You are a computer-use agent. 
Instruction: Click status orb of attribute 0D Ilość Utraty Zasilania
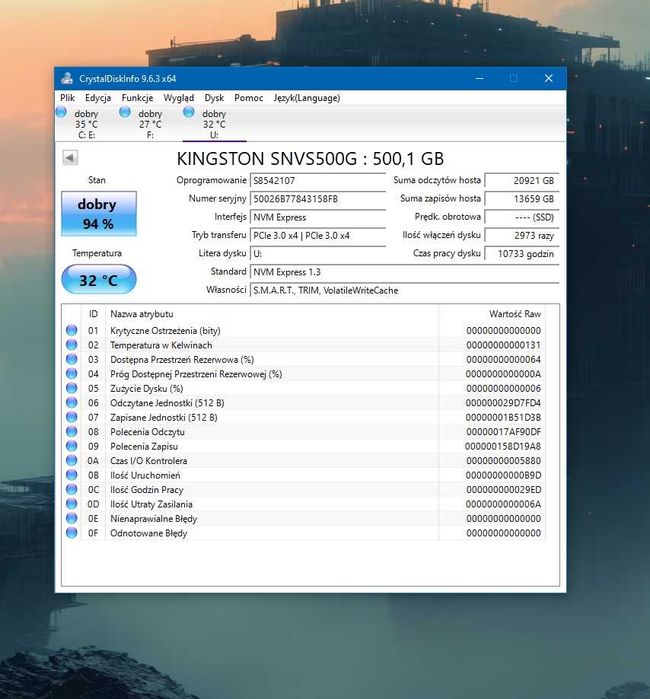71,504
